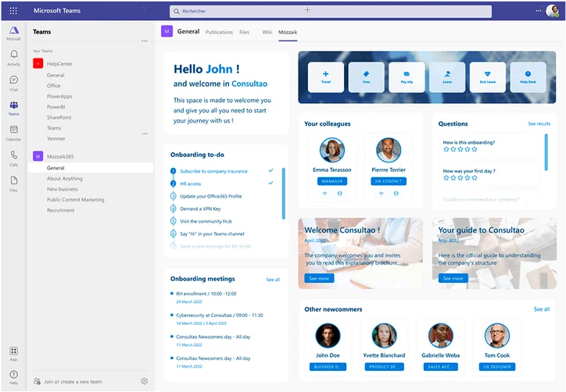Switch to the Publications tab
Image resolution: width=566 pixels, height=392 pixels.
coord(219,32)
